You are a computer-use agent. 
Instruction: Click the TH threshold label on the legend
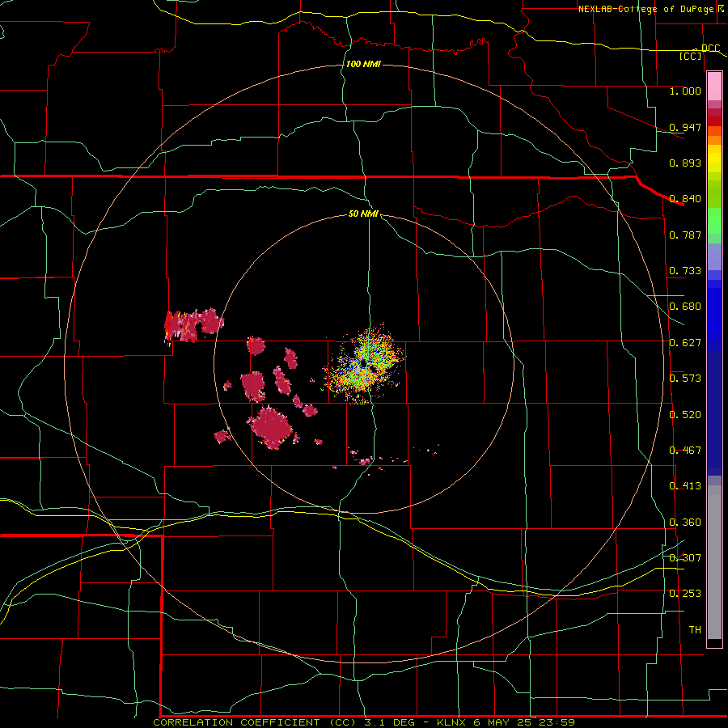click(x=695, y=630)
